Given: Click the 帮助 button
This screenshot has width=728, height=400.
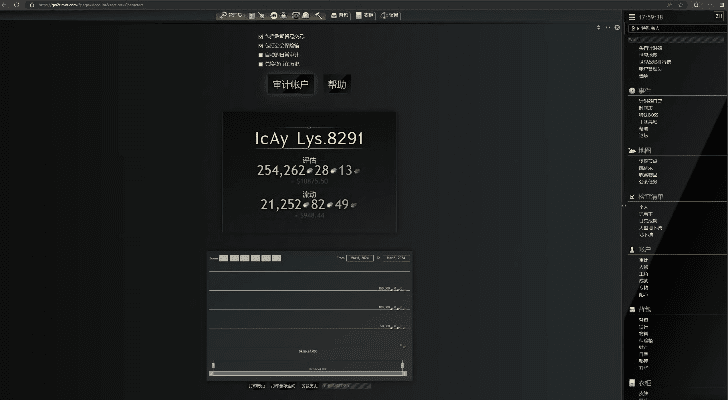Looking at the screenshot, I should point(337,85).
